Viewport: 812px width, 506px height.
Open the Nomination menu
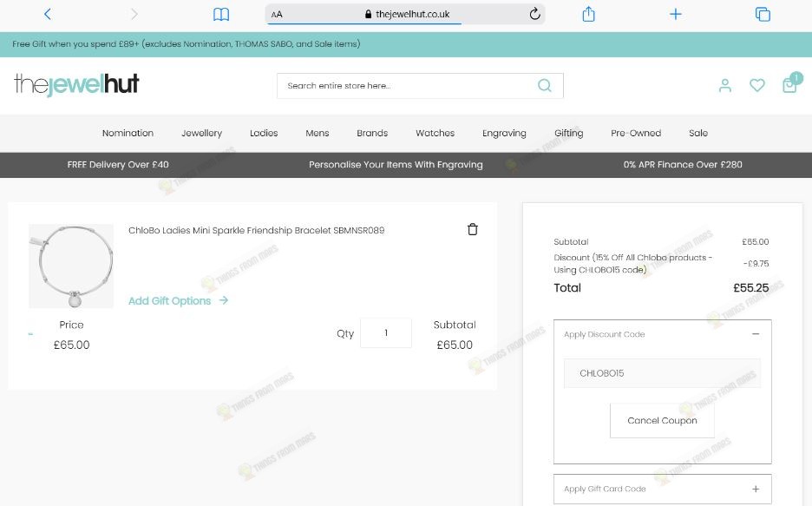click(128, 133)
